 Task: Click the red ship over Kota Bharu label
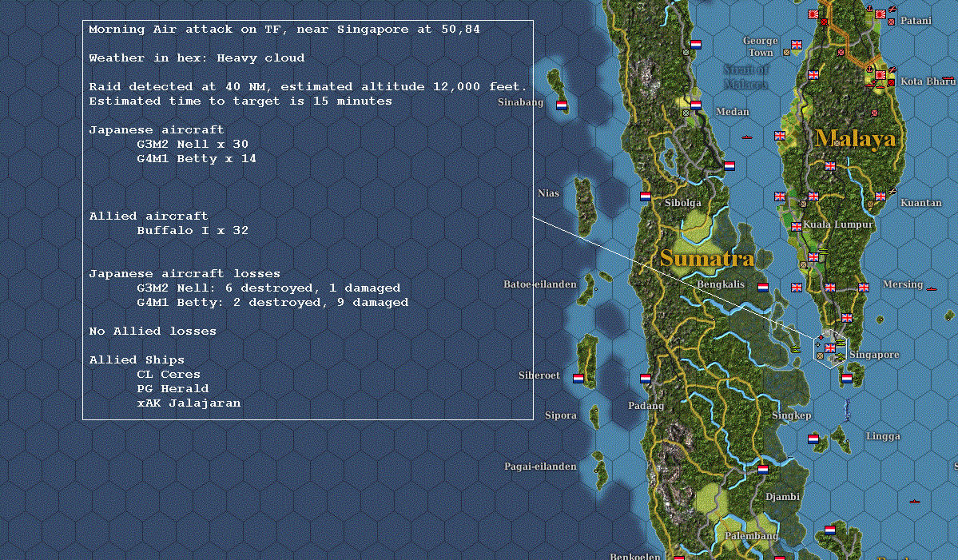(948, 77)
